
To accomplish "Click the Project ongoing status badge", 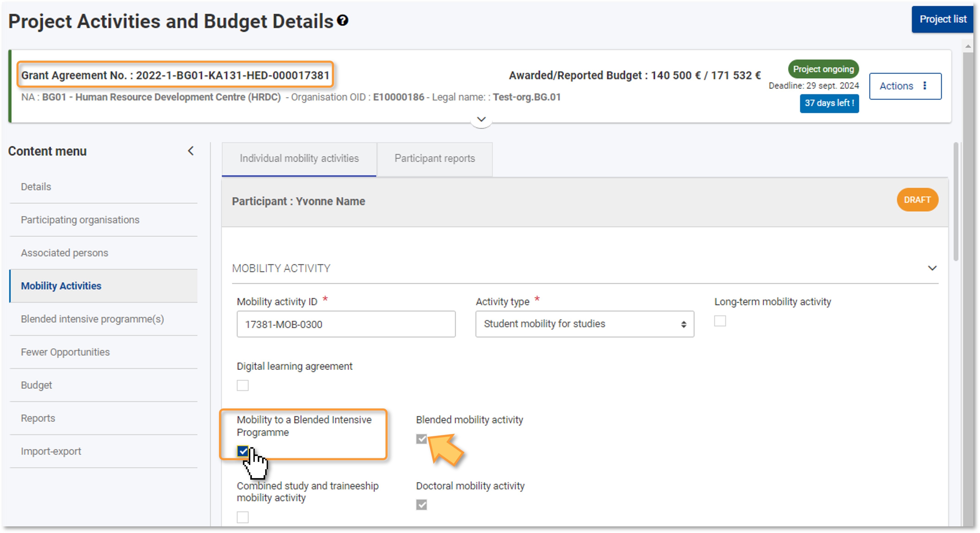I will pos(823,69).
